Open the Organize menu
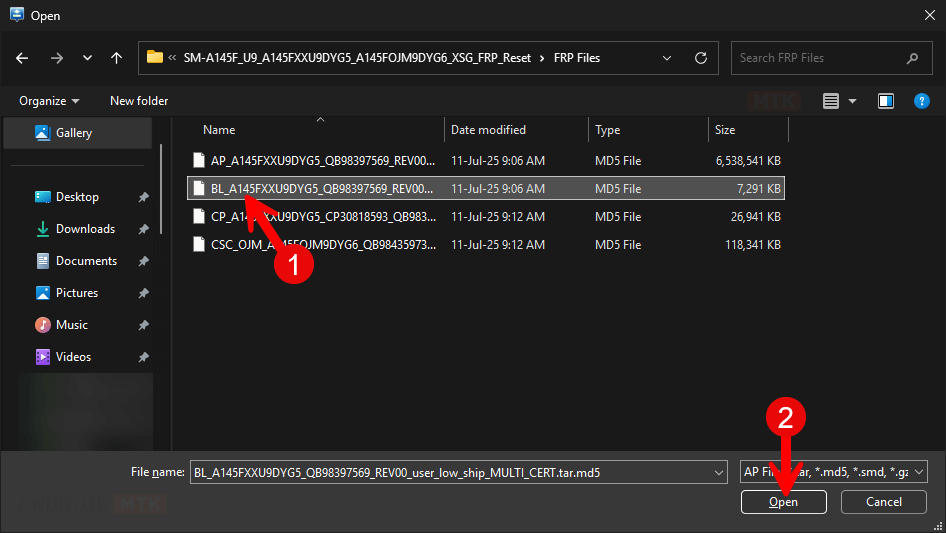Screen dimensions: 946x533 tap(49, 101)
